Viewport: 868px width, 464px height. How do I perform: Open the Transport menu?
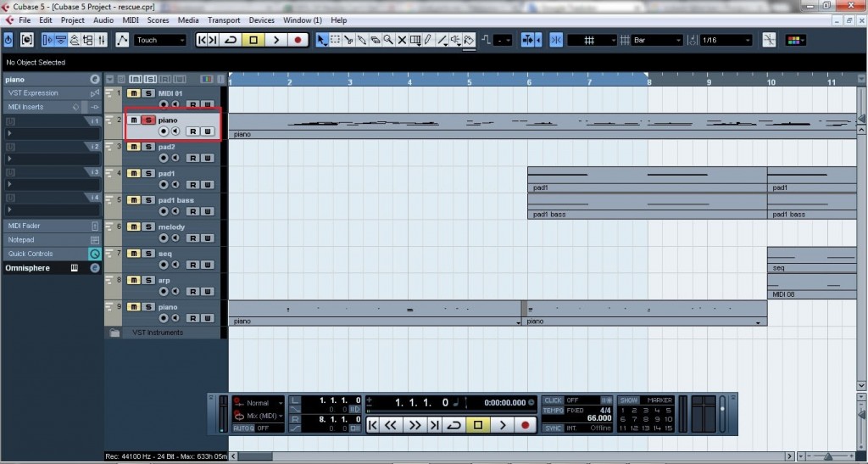(x=224, y=20)
